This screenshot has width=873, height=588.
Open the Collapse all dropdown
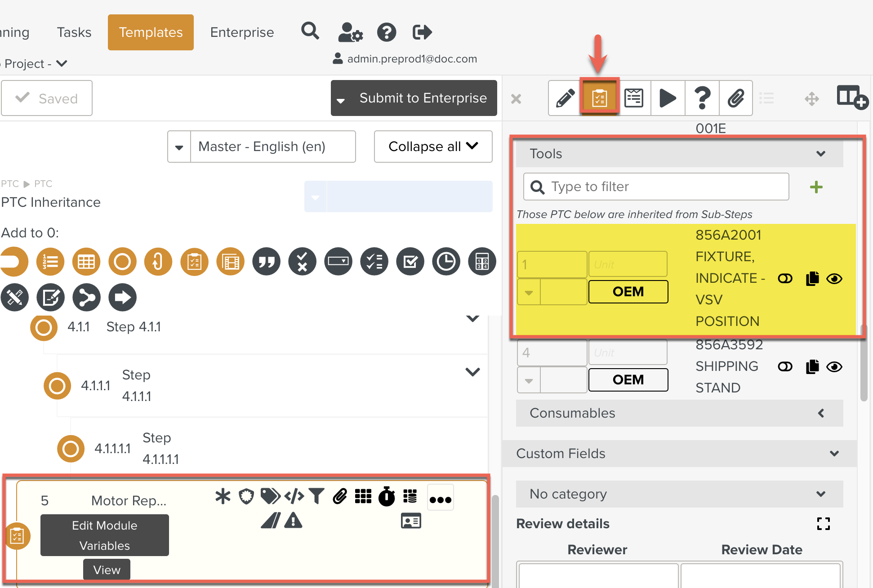(x=433, y=147)
